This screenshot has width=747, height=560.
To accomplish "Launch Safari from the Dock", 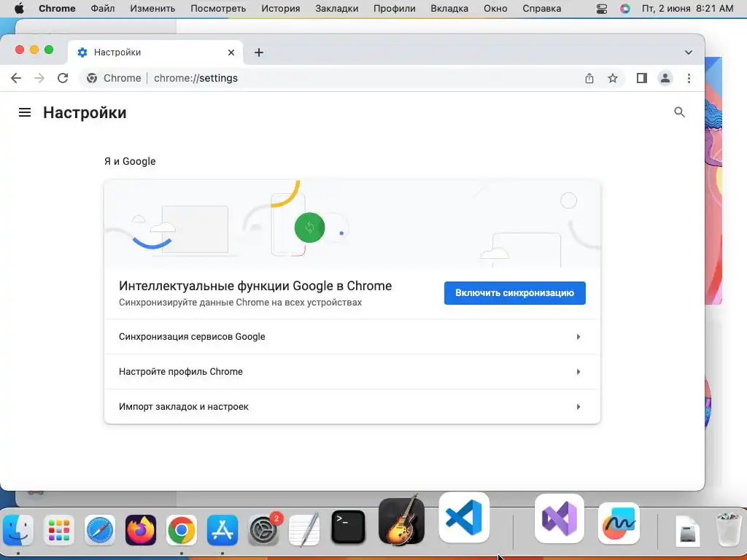I will (x=99, y=529).
